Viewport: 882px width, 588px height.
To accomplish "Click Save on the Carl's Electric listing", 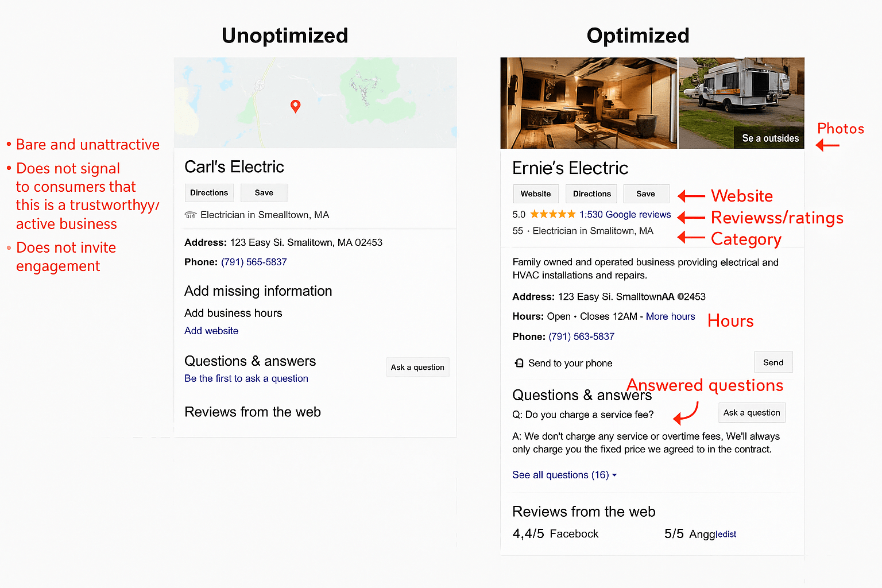I will (x=264, y=192).
